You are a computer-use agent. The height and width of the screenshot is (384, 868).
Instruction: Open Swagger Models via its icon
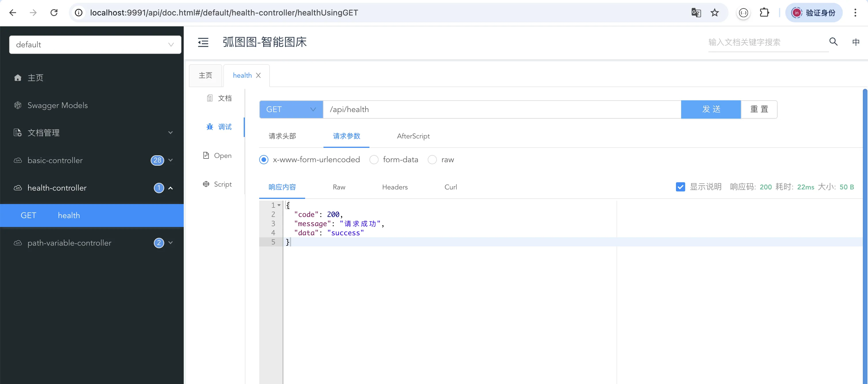click(18, 105)
